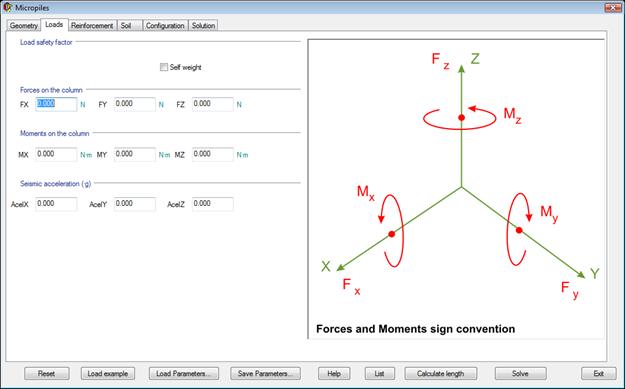
Task: Select the AcelZ seismic acceleration field
Action: [213, 204]
